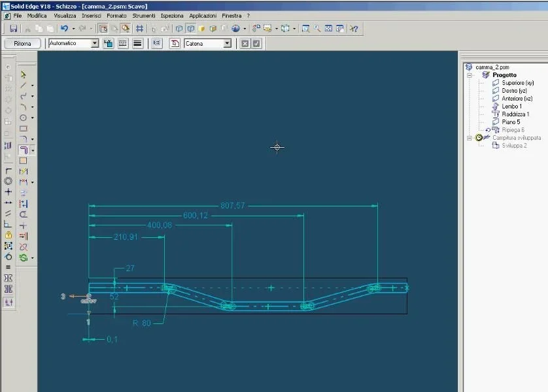The width and height of the screenshot is (548, 392).
Task: Select the Arc tool
Action: click(x=23, y=106)
